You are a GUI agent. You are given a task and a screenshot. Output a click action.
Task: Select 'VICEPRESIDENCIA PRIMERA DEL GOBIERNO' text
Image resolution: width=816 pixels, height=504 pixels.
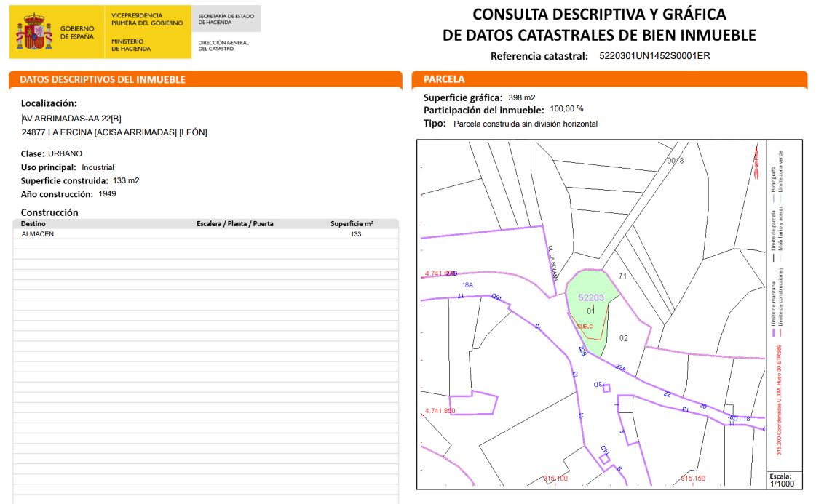(x=147, y=19)
